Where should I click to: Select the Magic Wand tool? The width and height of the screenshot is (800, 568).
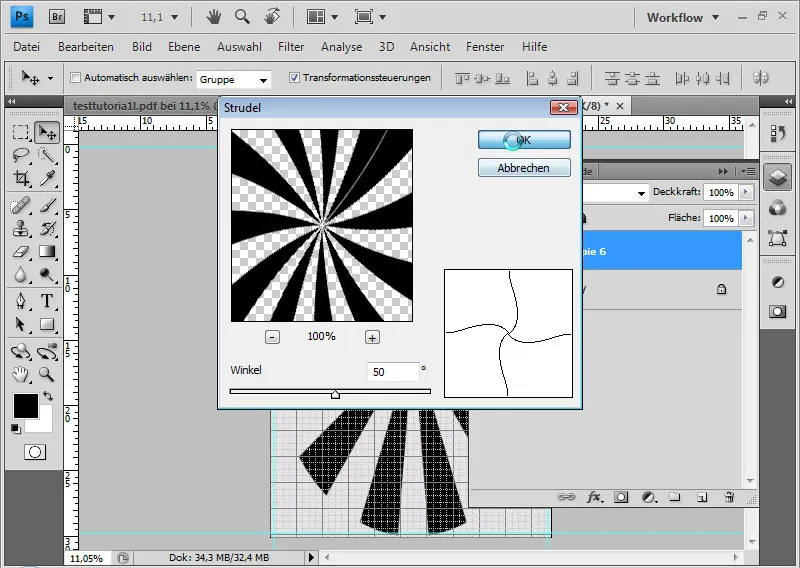point(47,155)
